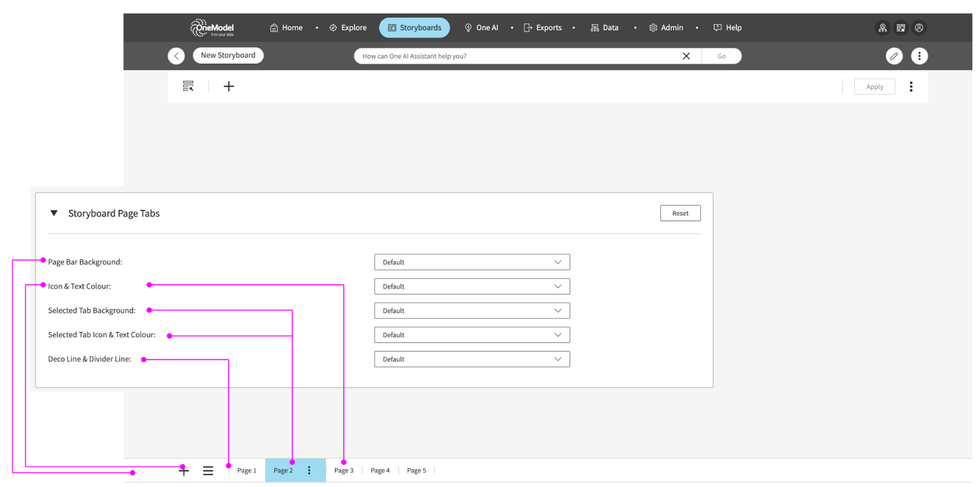Viewport: 980px width, 487px height.
Task: Open the header three-dot options menu
Action: (919, 56)
